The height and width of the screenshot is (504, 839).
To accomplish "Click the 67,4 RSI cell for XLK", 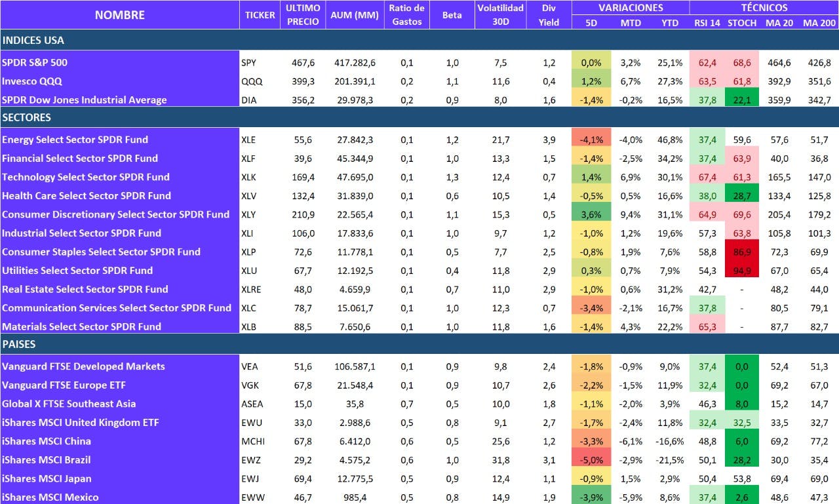I will 707,176.
